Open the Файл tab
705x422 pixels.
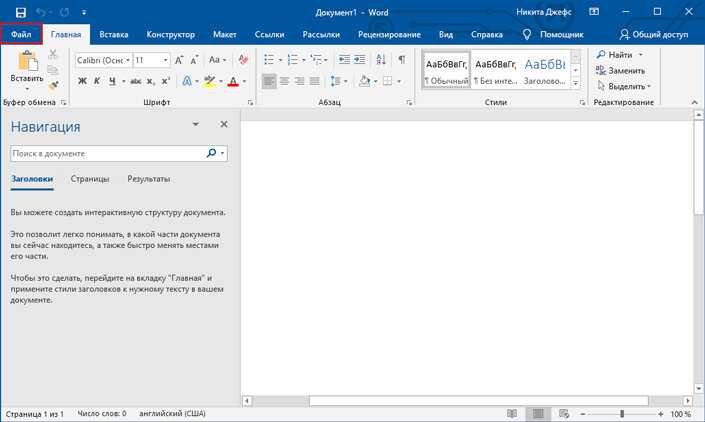click(21, 34)
